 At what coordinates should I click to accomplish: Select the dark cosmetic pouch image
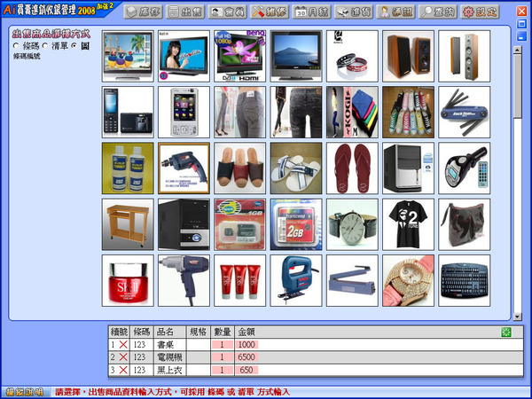(464, 224)
